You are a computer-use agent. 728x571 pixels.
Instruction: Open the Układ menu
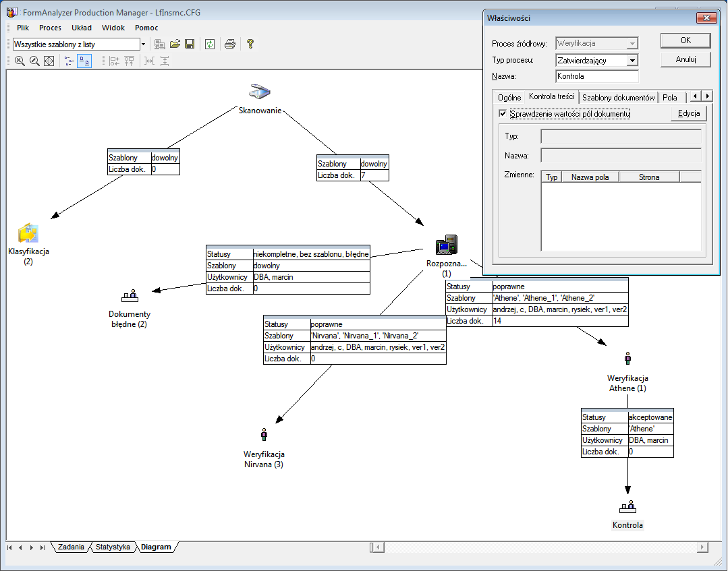[82, 28]
